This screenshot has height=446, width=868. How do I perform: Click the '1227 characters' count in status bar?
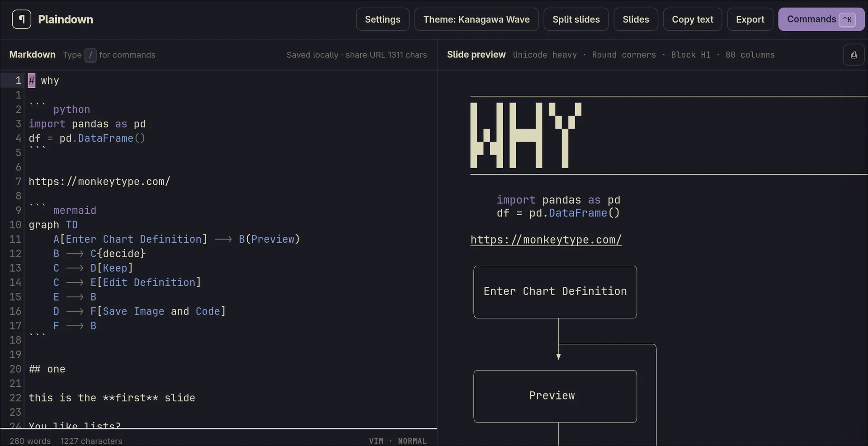[91, 441]
